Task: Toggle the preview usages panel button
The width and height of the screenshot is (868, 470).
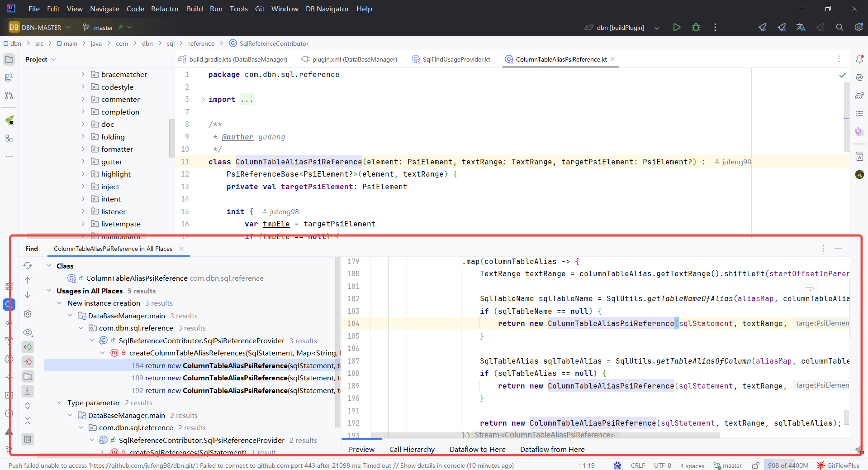Action: tap(28, 439)
